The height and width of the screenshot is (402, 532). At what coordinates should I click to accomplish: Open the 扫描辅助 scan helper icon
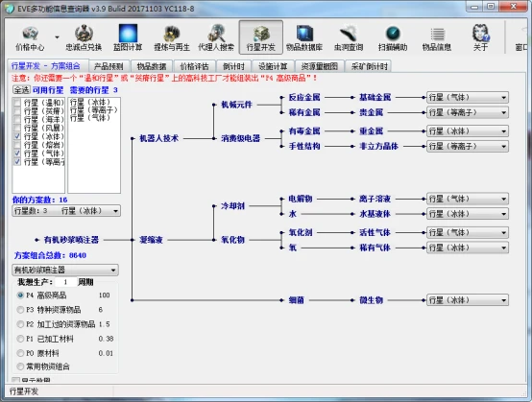tap(393, 37)
